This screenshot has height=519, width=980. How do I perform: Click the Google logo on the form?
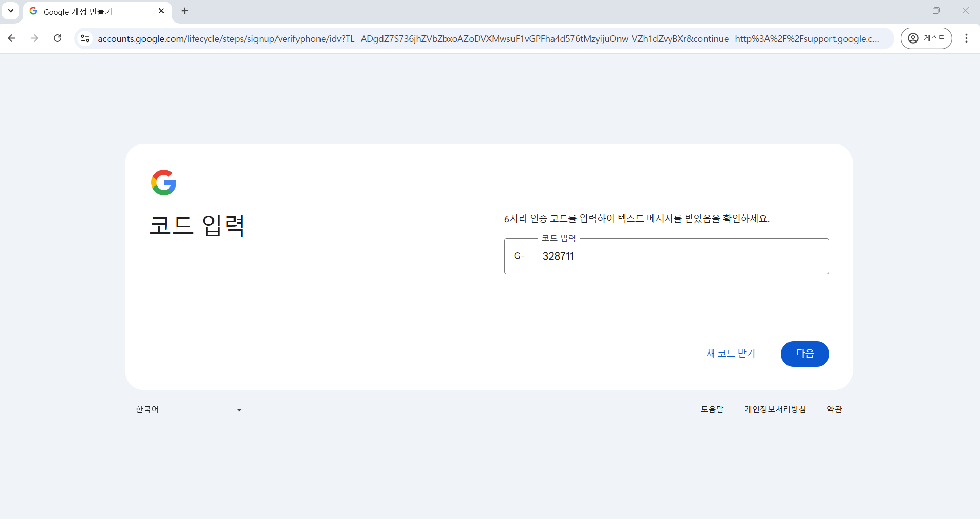tap(163, 182)
